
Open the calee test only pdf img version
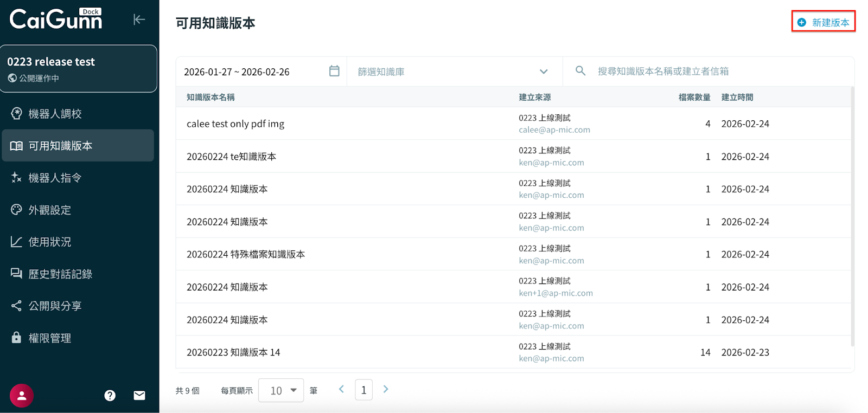(235, 124)
